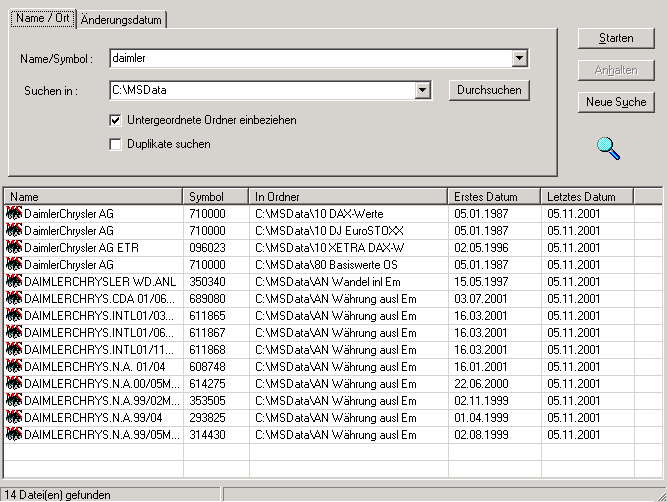The width and height of the screenshot is (667, 502).
Task: Select symbol cell 096023
Action: click(x=207, y=248)
